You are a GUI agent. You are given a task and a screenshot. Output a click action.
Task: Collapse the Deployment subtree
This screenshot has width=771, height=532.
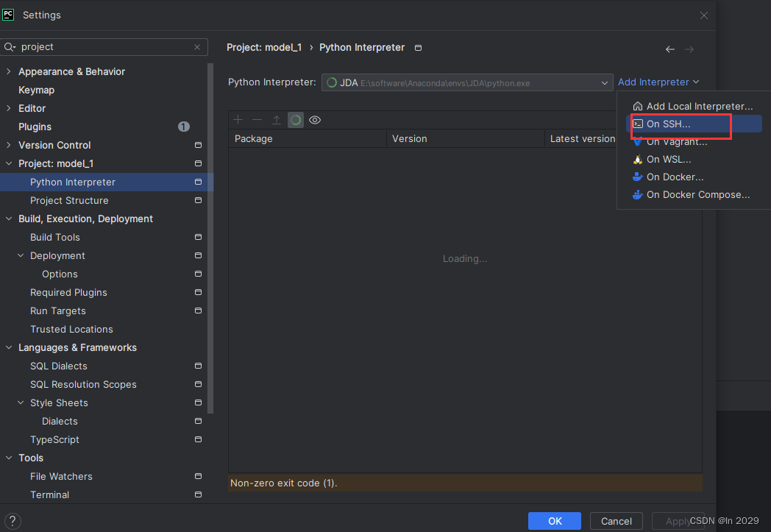tap(21, 255)
